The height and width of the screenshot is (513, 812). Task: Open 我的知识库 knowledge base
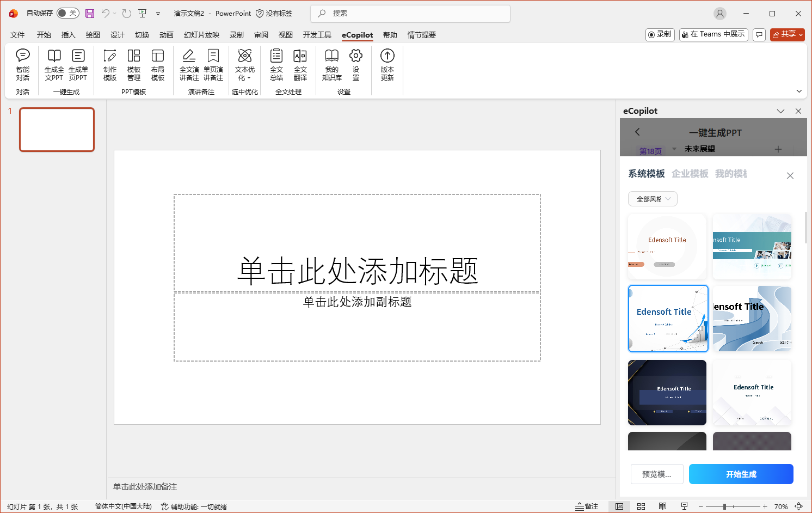point(331,65)
